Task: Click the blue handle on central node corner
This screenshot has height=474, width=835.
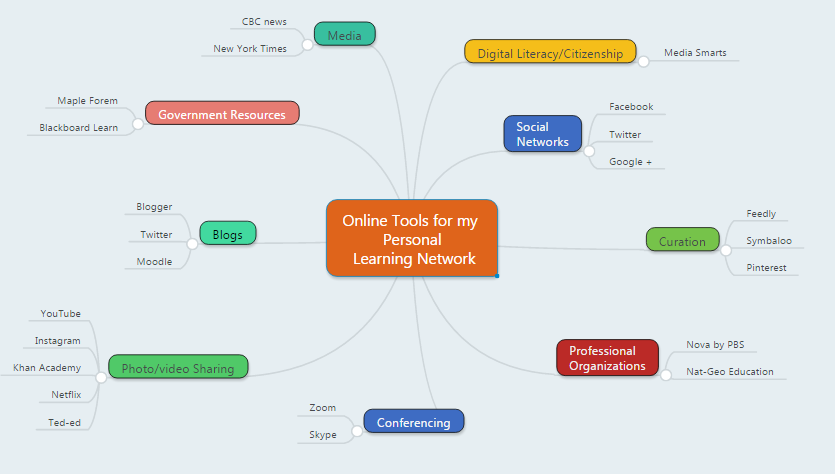Action: (497, 276)
